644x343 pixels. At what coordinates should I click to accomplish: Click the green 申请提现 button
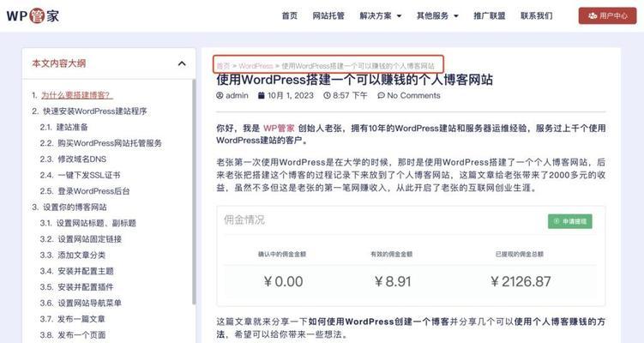point(570,221)
